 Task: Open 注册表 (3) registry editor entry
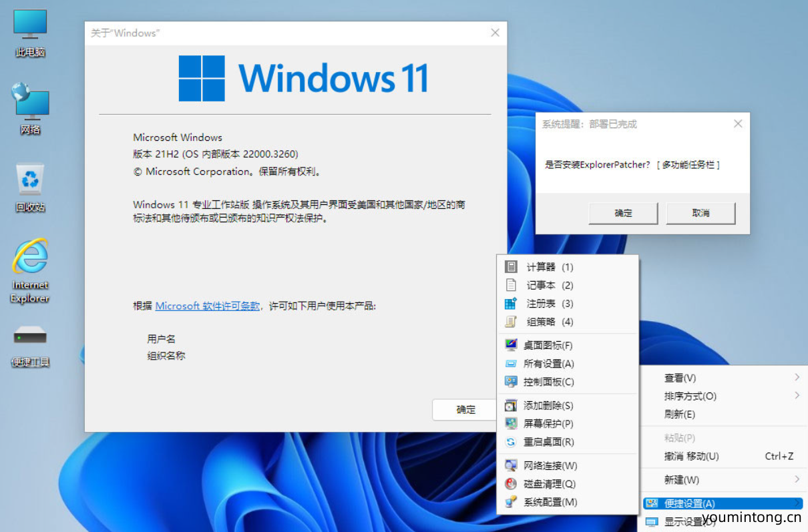[549, 304]
